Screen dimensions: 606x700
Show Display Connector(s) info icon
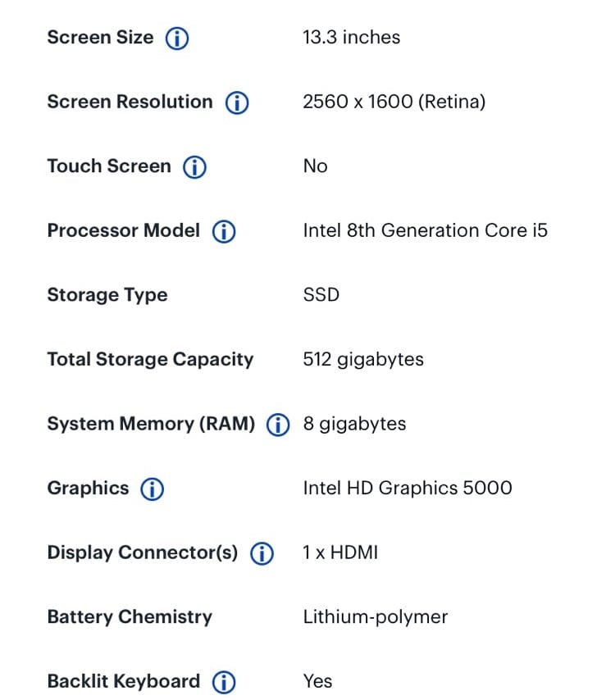(x=262, y=553)
